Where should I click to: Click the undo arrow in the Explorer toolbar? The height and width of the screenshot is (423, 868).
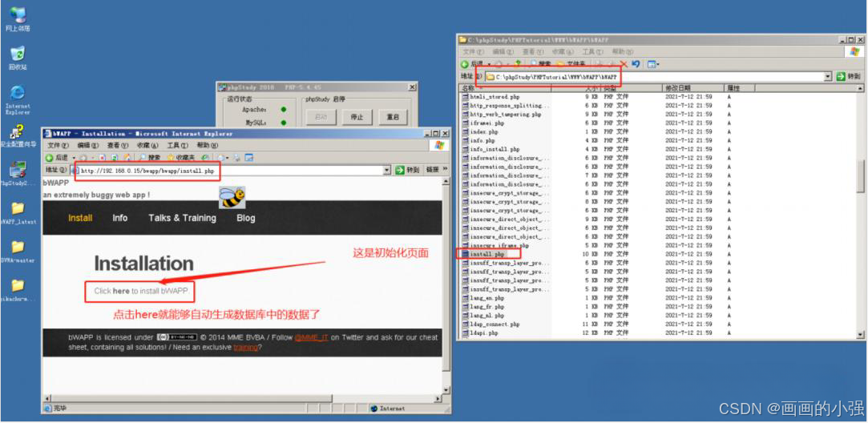tap(636, 64)
